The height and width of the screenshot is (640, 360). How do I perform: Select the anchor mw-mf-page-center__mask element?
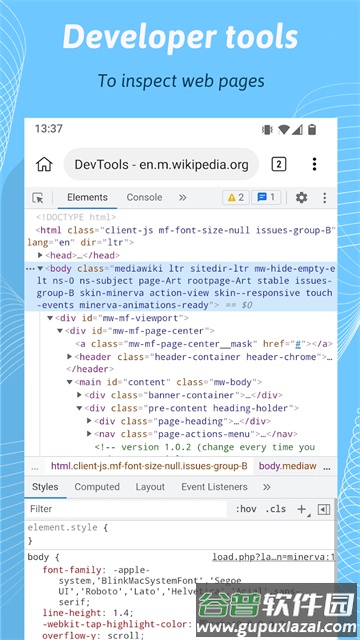tap(204, 344)
